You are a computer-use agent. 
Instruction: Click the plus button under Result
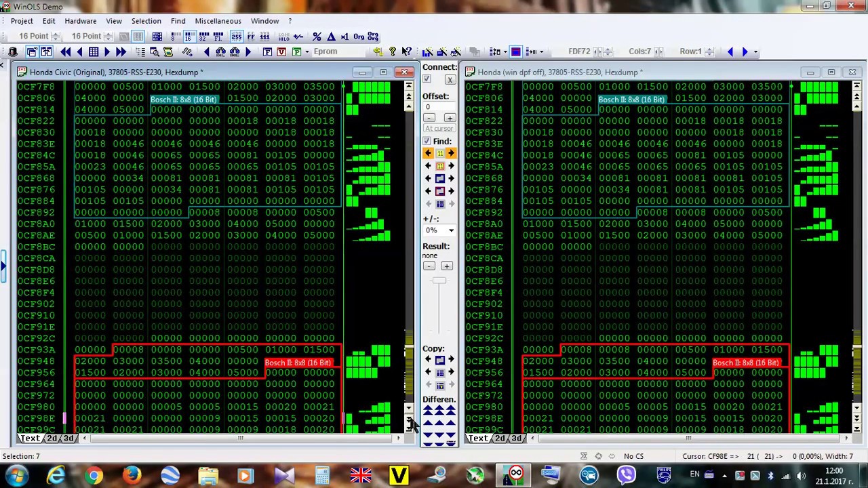tap(446, 266)
